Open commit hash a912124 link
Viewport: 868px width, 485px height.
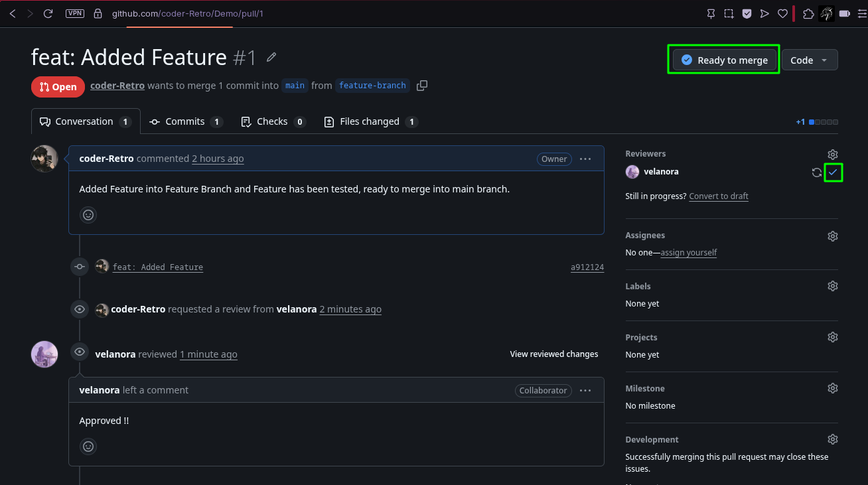point(587,267)
